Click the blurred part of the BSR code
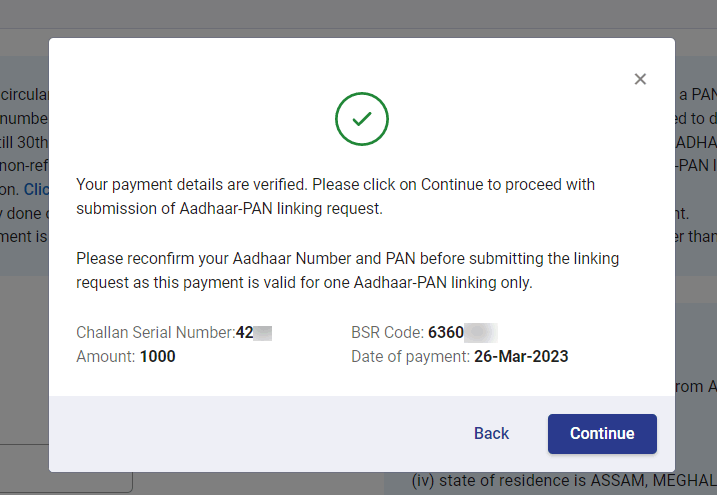 coord(481,332)
